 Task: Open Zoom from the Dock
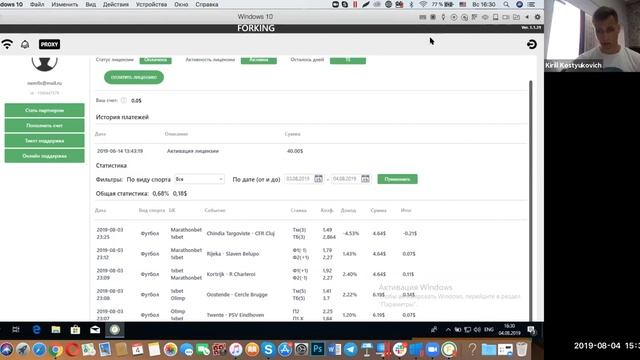432,350
